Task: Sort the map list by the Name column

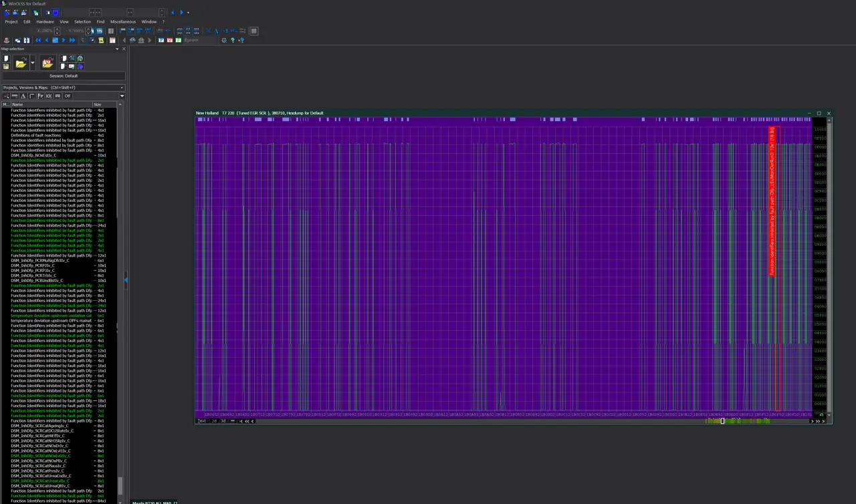Action: pos(51,104)
